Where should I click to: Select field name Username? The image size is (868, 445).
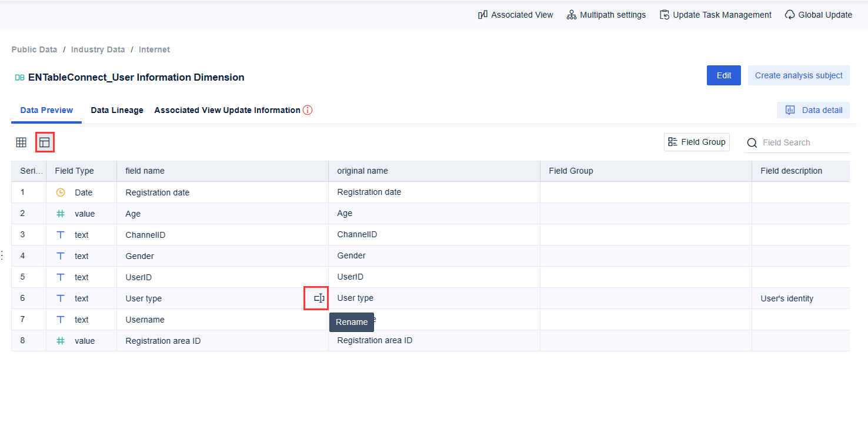click(145, 320)
